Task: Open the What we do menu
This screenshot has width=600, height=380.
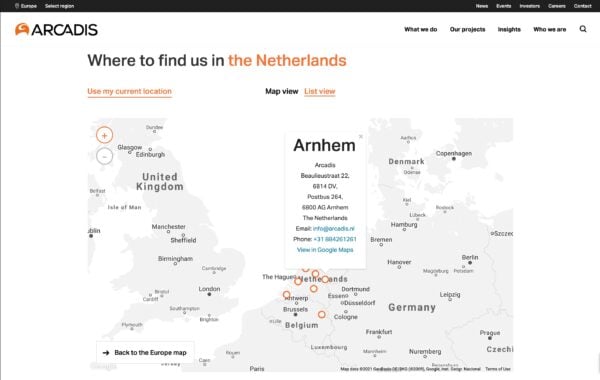Action: (x=421, y=29)
